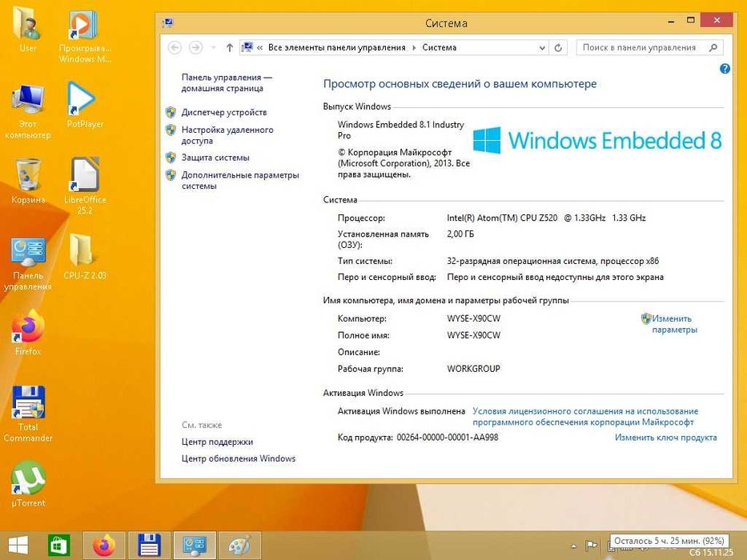
Task: Click the back navigation arrow
Action: click(175, 48)
